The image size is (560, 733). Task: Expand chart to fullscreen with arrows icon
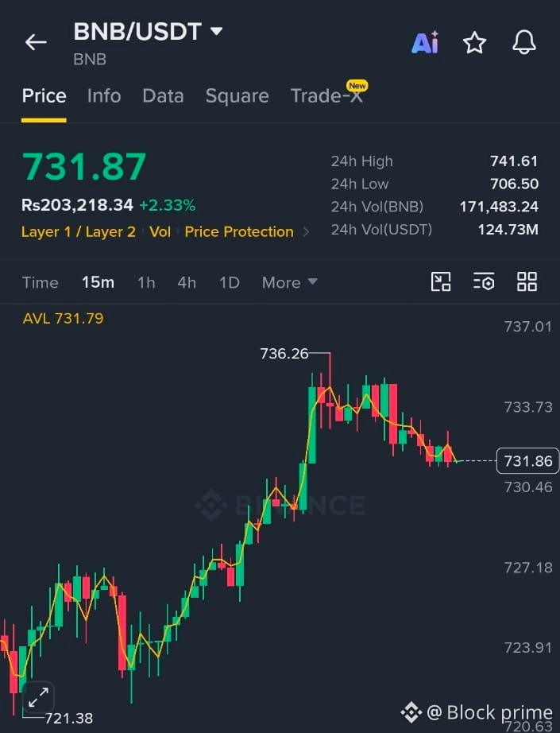tap(38, 697)
